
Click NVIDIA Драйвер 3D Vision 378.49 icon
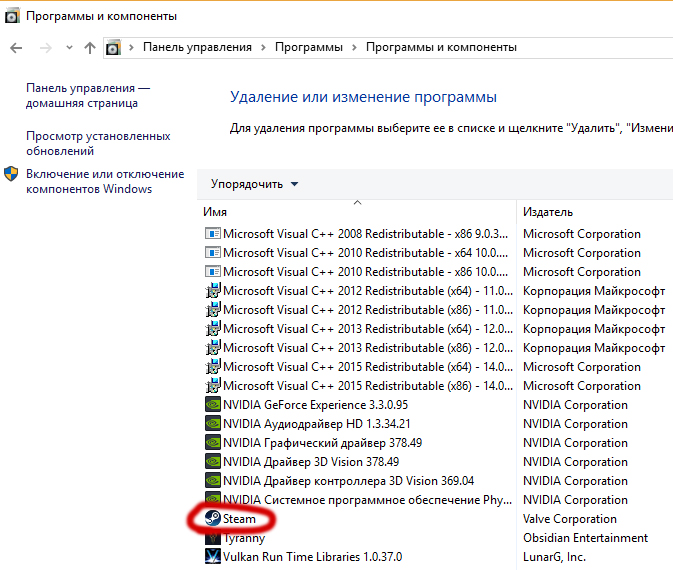point(213,461)
